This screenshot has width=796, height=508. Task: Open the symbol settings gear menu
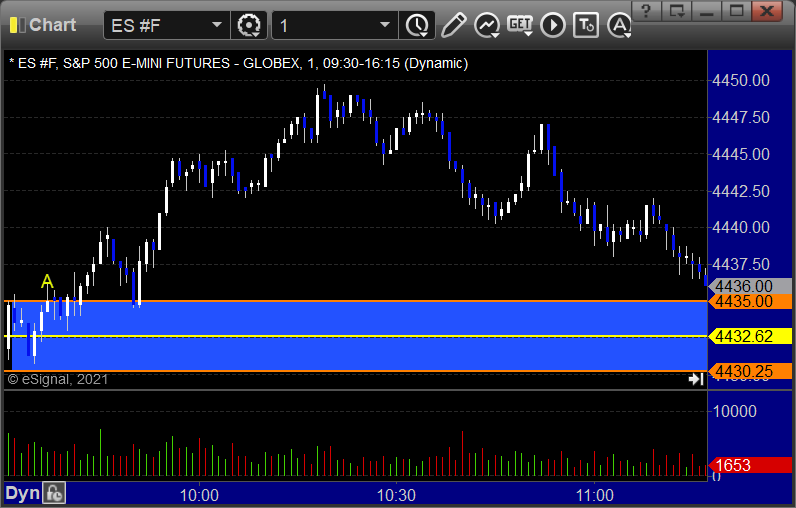pyautogui.click(x=249, y=25)
